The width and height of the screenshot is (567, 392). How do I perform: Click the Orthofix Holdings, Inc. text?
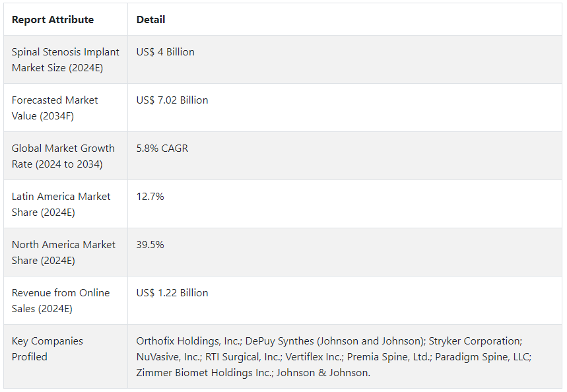click(x=188, y=341)
